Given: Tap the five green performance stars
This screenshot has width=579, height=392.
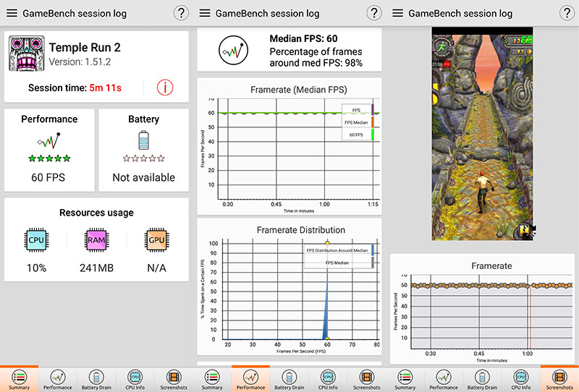Looking at the screenshot, I should click(49, 158).
